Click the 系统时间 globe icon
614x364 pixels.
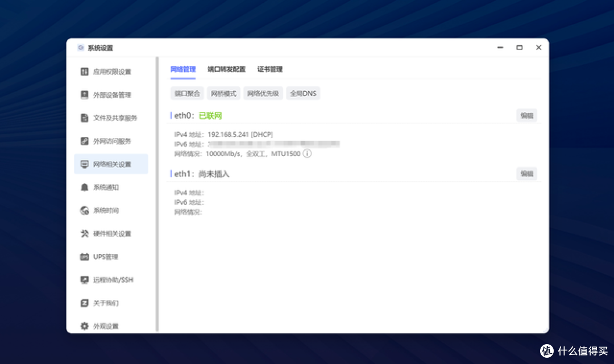84,210
